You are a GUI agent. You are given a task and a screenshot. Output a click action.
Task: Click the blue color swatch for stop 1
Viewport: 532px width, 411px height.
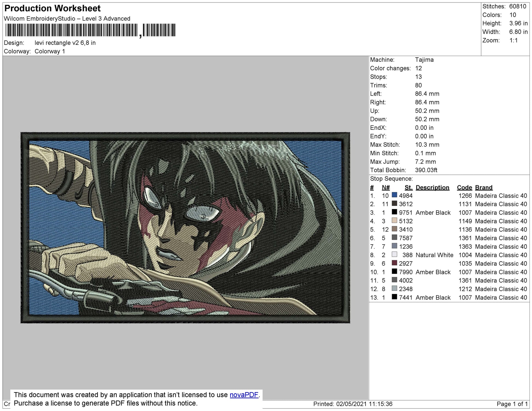(x=394, y=195)
